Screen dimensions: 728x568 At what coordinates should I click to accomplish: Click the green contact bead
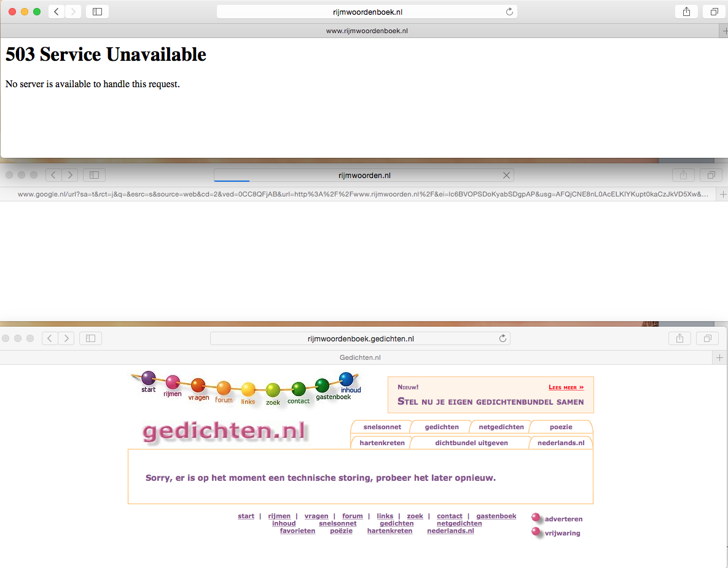[299, 389]
